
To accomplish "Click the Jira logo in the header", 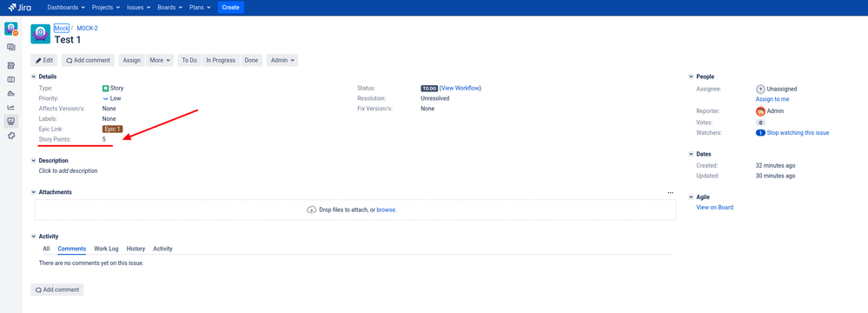I will (x=19, y=8).
